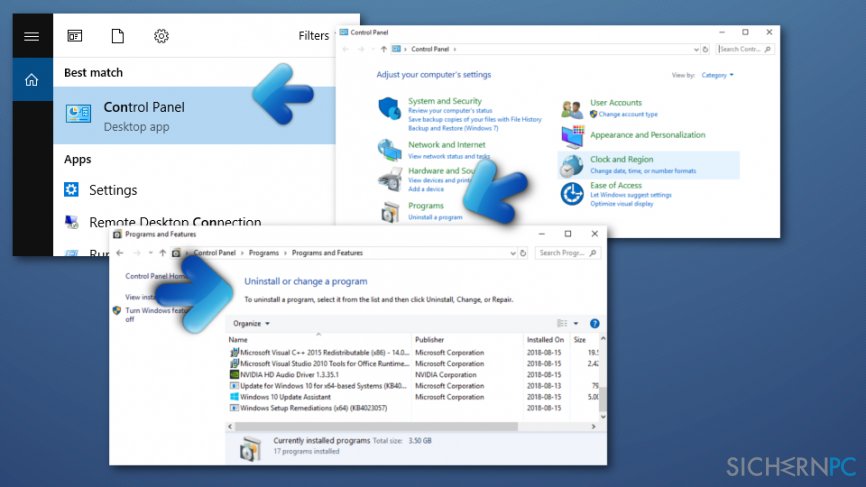Viewport: 866px width, 487px height.
Task: Click Appearance and Personalization icon
Action: [572, 137]
